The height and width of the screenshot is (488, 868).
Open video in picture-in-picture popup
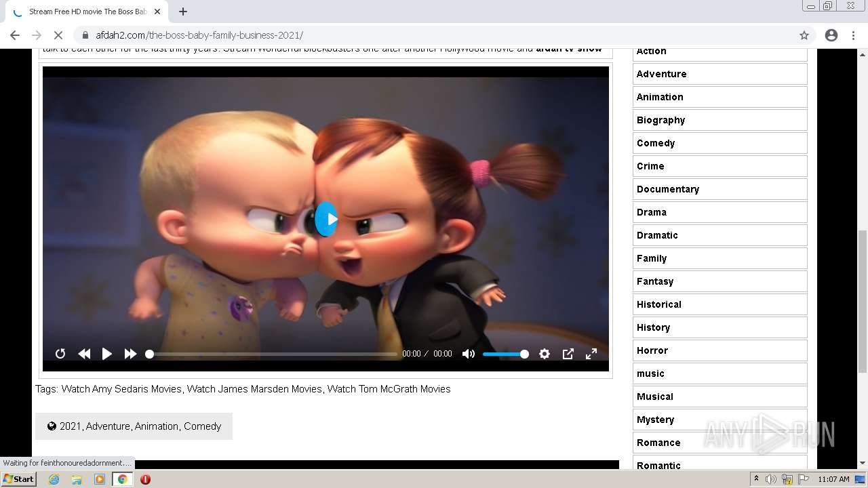pos(568,354)
